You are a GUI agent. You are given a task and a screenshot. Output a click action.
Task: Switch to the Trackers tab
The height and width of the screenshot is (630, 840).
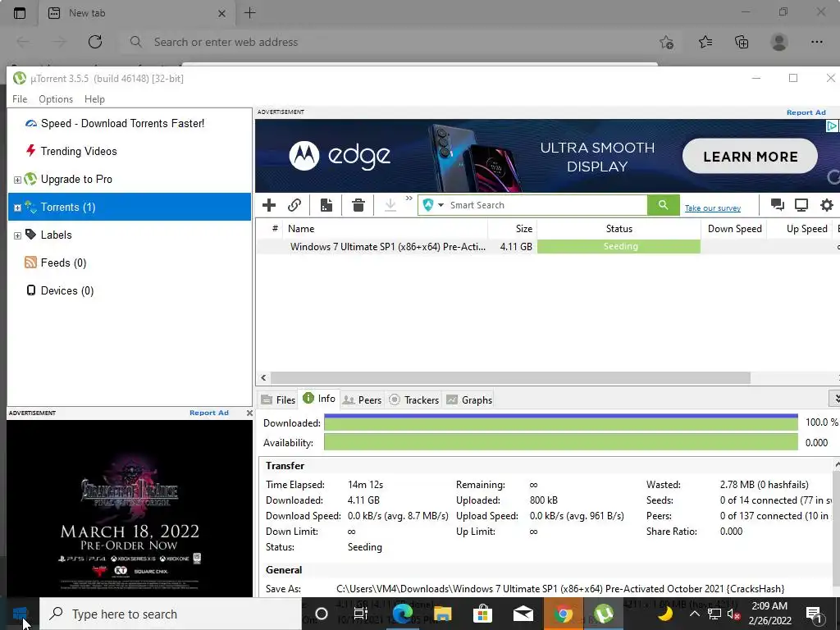coord(414,400)
